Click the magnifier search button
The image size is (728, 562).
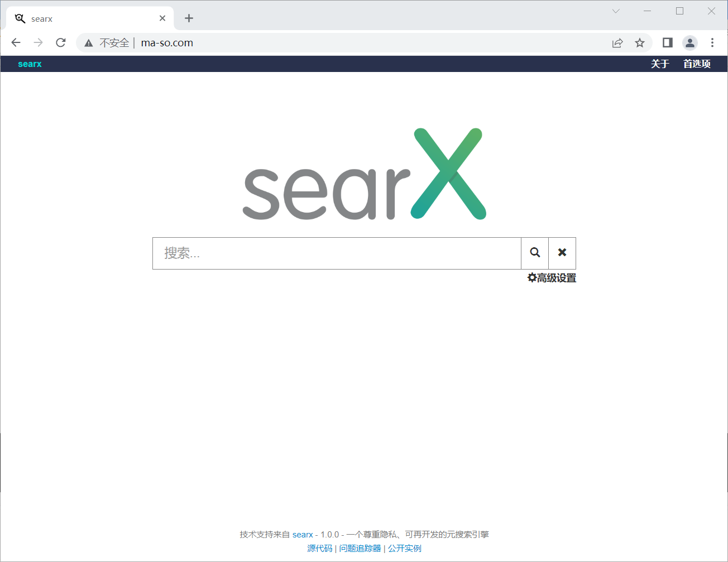535,253
